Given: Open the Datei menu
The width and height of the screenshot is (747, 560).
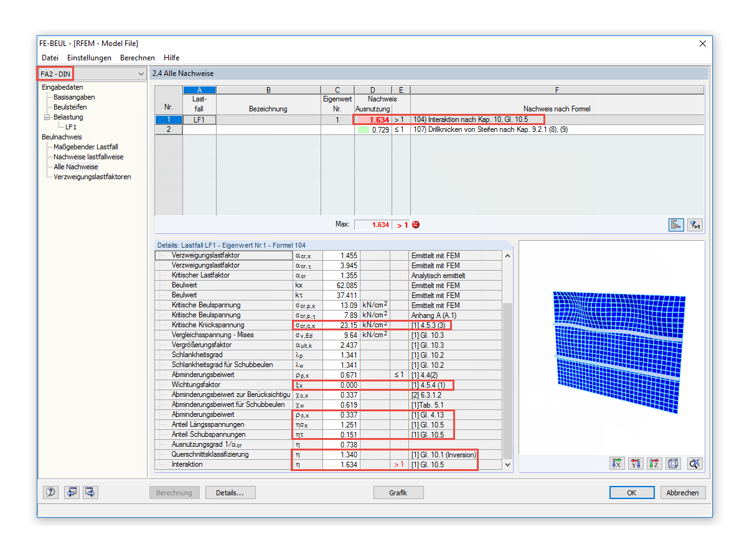Looking at the screenshot, I should [x=50, y=58].
